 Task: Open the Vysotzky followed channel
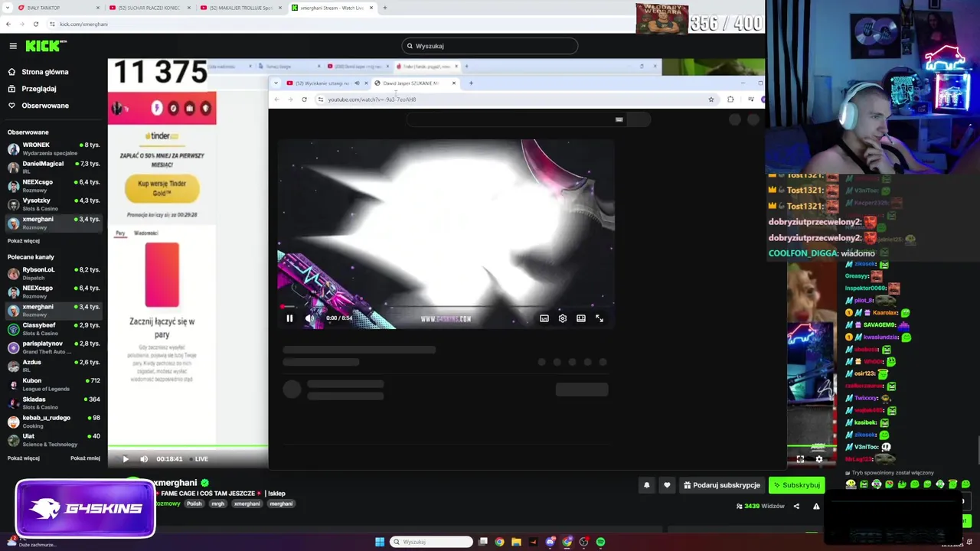53,204
